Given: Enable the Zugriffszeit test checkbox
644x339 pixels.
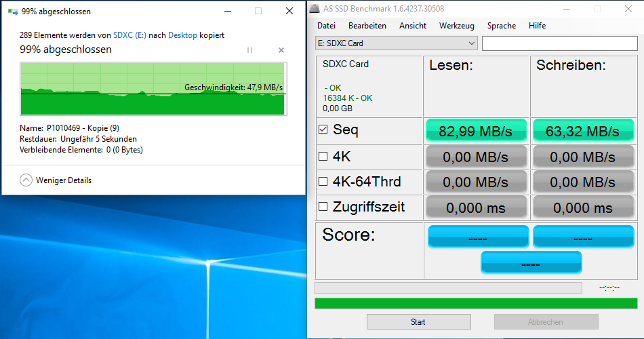Looking at the screenshot, I should pyautogui.click(x=323, y=207).
